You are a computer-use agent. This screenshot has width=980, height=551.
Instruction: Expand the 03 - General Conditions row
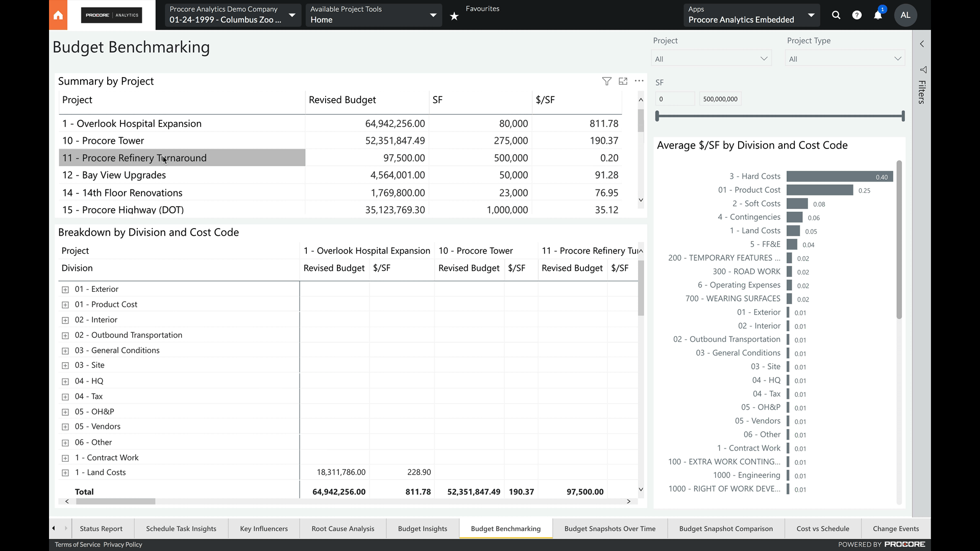[65, 350]
